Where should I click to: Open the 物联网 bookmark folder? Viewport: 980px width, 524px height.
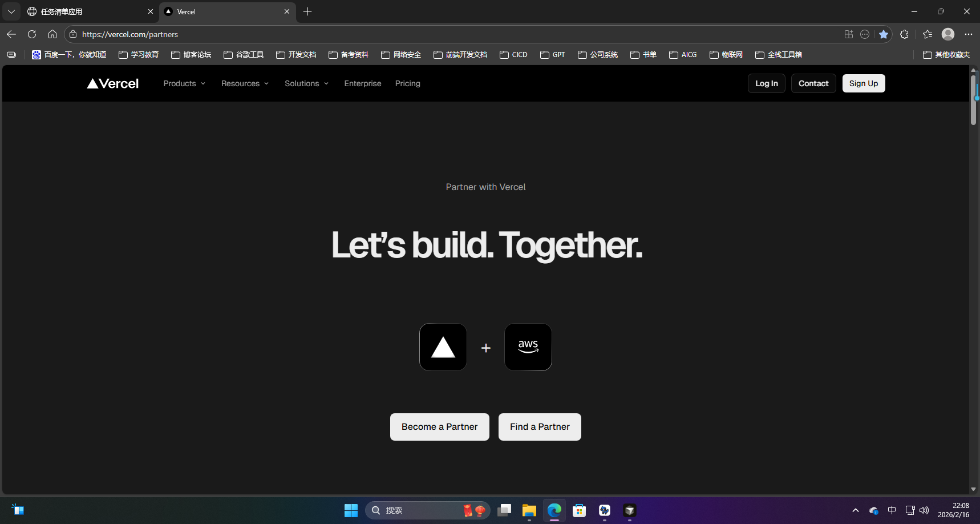point(726,55)
